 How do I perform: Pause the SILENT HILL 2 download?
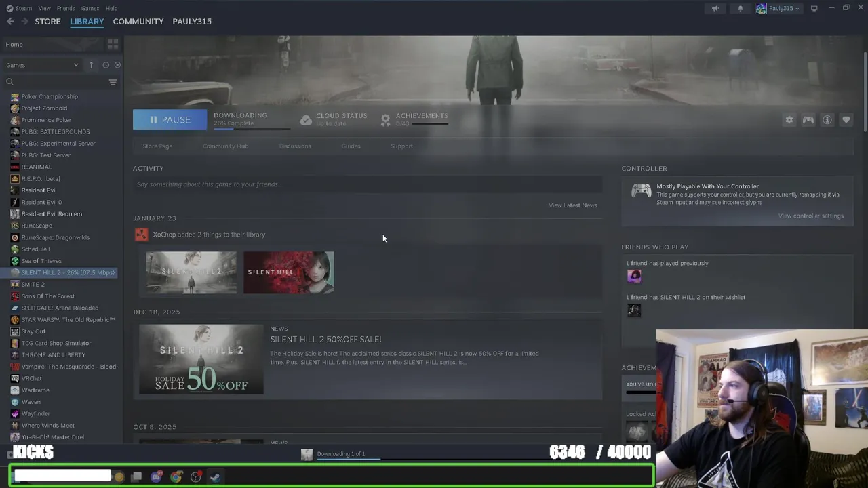(x=170, y=119)
